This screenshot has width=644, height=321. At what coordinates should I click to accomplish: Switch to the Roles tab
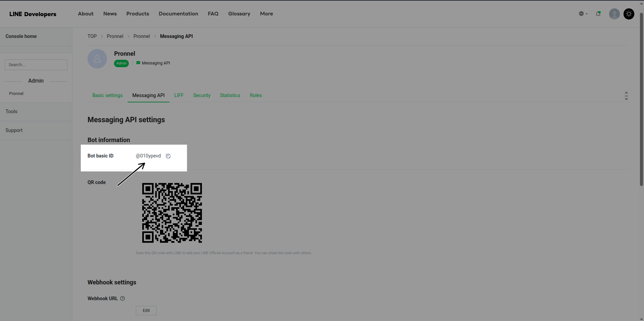[256, 95]
